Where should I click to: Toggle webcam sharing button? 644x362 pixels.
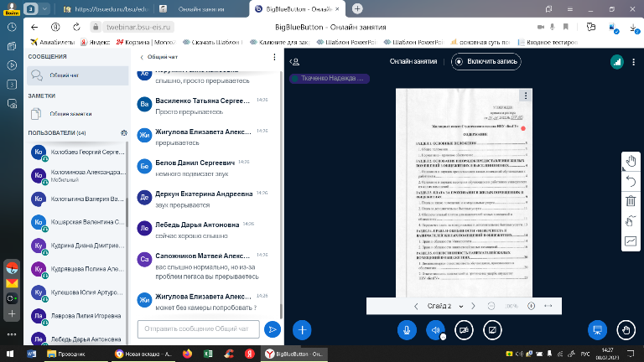[x=463, y=329]
